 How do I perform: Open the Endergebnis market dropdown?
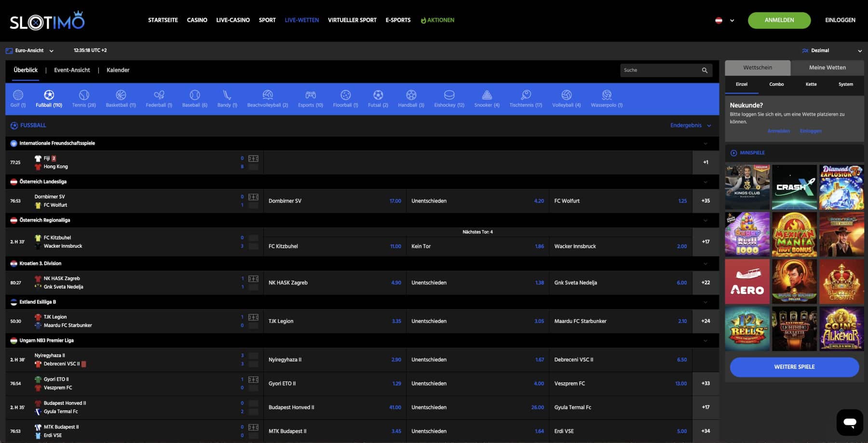click(691, 125)
